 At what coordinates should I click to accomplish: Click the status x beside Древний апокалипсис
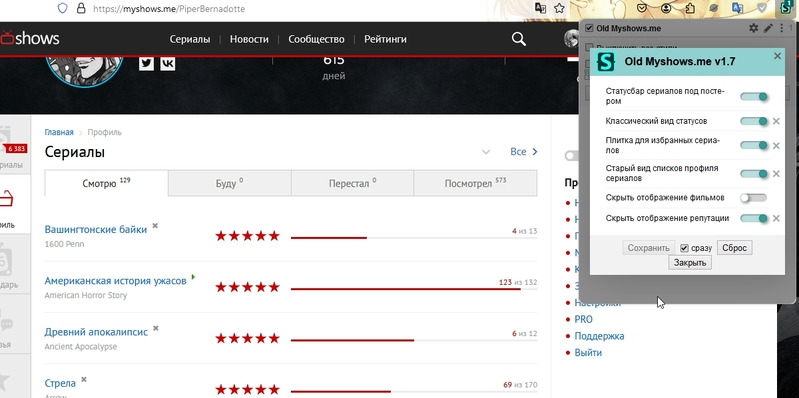tap(155, 328)
